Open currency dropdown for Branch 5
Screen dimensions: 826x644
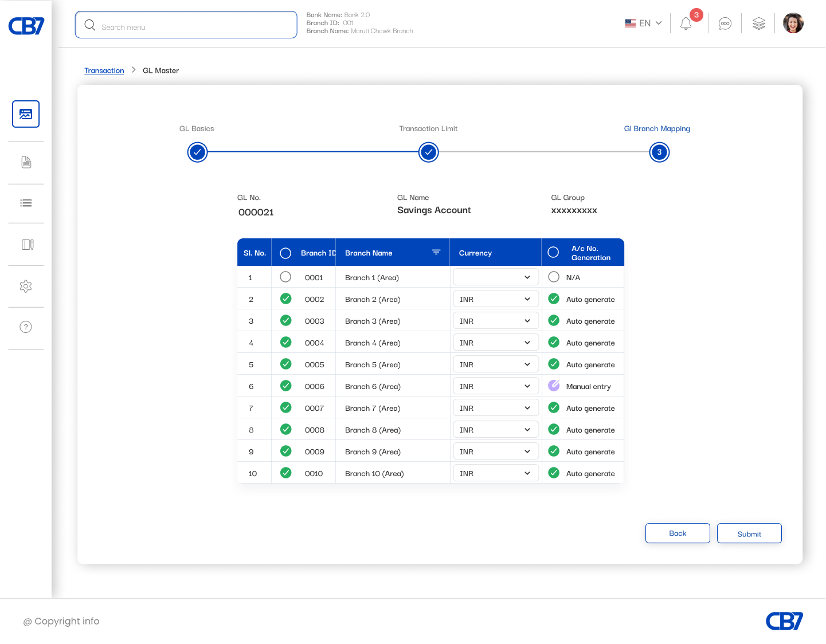[x=496, y=364]
